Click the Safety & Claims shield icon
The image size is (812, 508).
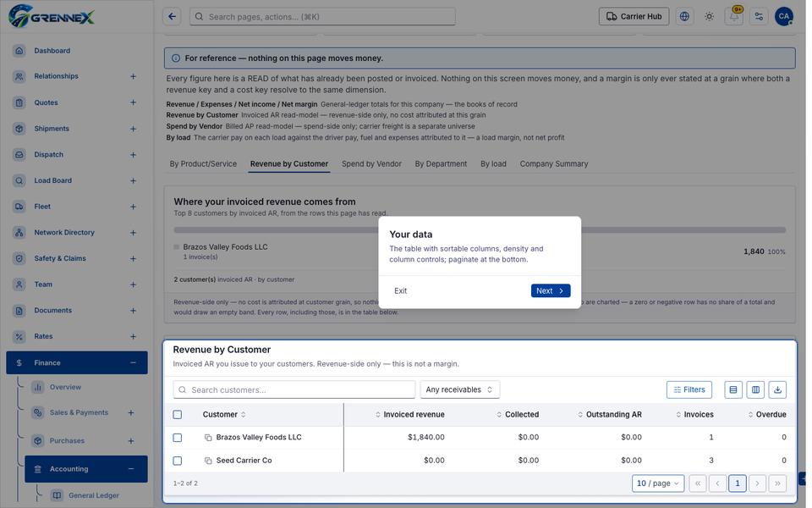pyautogui.click(x=19, y=258)
